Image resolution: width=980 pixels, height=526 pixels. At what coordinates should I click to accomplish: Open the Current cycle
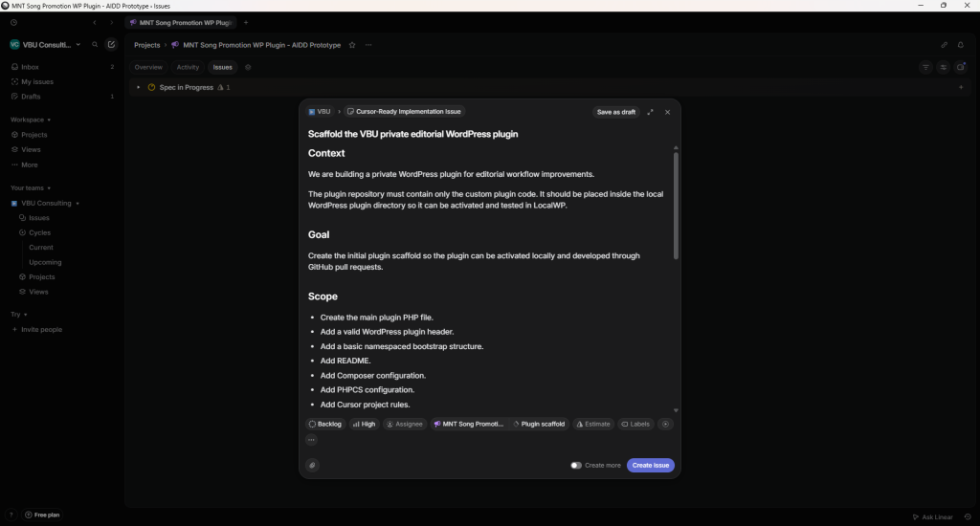(41, 248)
